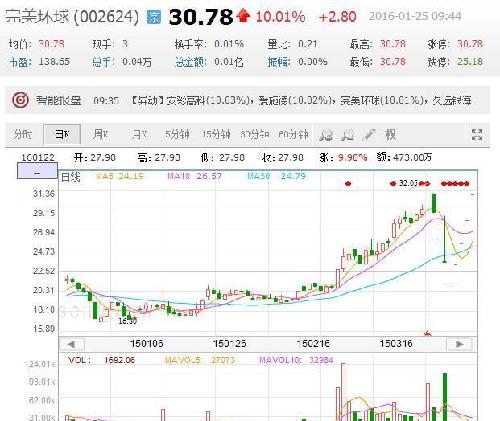
Task: Click the 额: 470.00万 turnover value
Action: click(404, 157)
